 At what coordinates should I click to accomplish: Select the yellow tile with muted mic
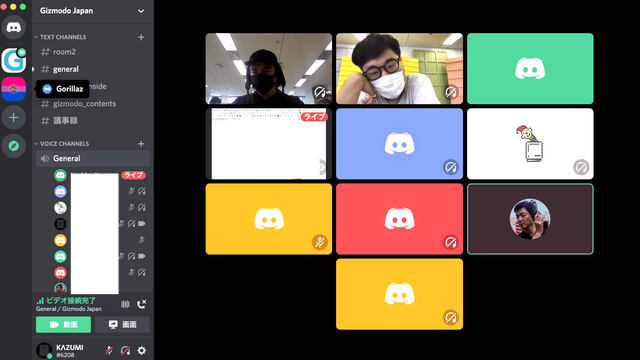click(x=269, y=219)
